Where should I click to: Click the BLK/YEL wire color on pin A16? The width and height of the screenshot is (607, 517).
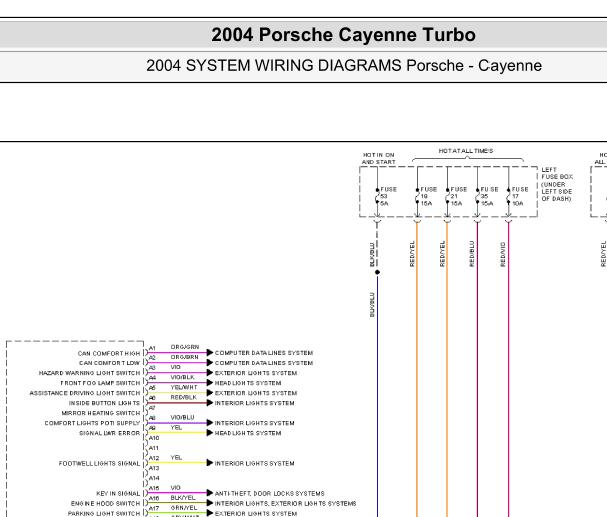(183, 498)
